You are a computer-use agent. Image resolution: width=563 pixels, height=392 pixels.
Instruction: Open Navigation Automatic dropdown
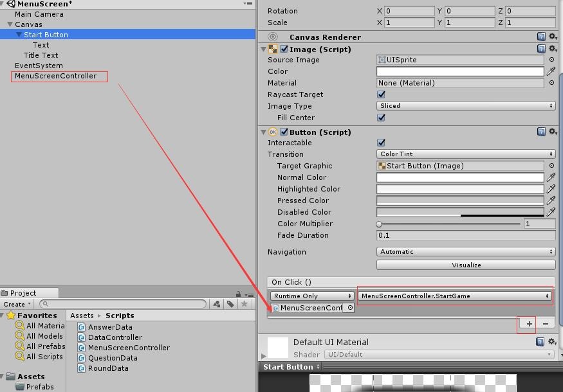click(x=466, y=252)
